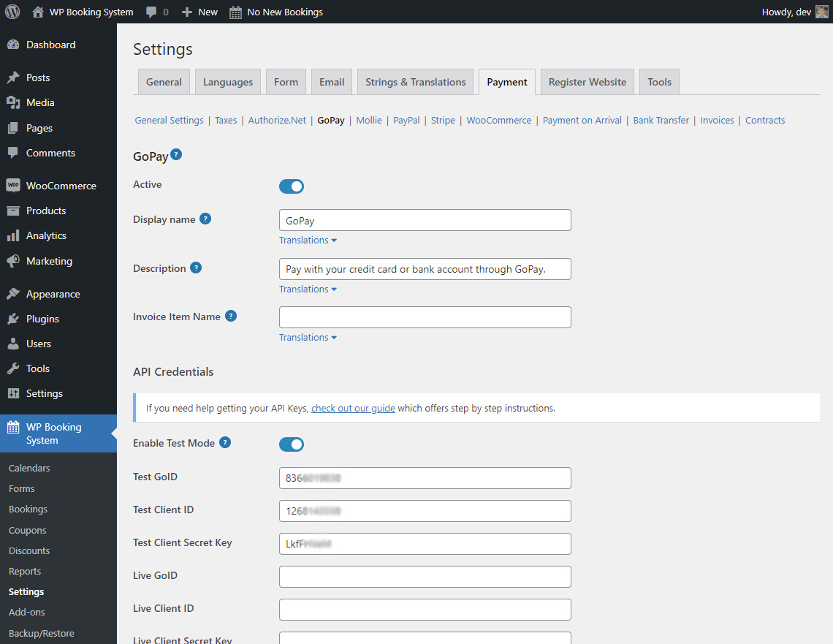The width and height of the screenshot is (833, 644).
Task: Open the Taxes sub-link
Action: click(x=226, y=120)
